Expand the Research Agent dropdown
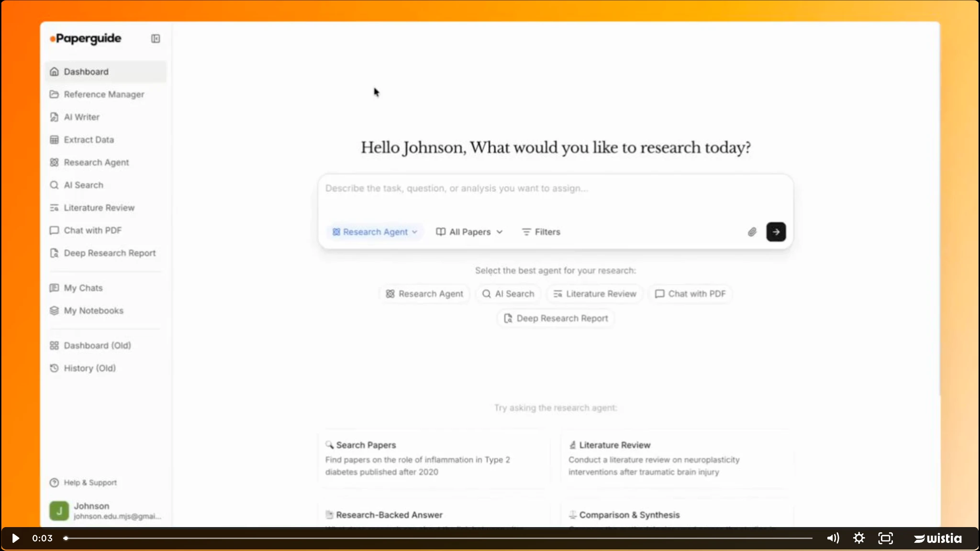Image resolution: width=980 pixels, height=551 pixels. coord(375,232)
